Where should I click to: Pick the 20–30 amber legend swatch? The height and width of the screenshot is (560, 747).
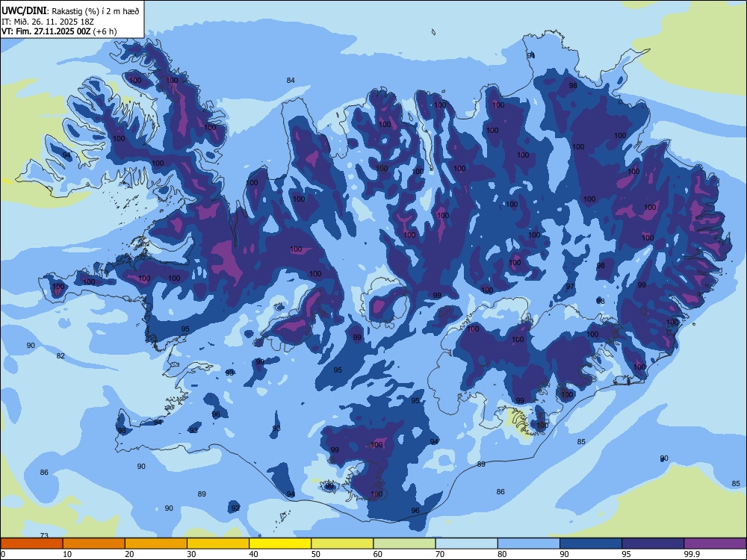click(x=156, y=544)
